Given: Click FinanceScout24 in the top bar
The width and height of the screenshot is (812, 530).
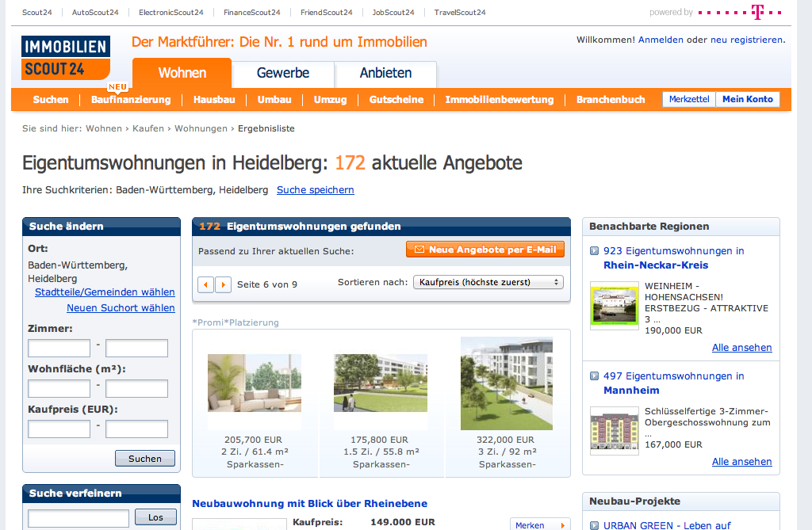Looking at the screenshot, I should click(251, 13).
